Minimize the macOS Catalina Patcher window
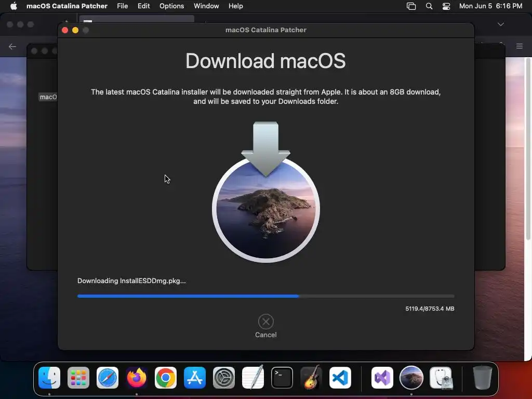This screenshot has height=399, width=532. point(75,30)
